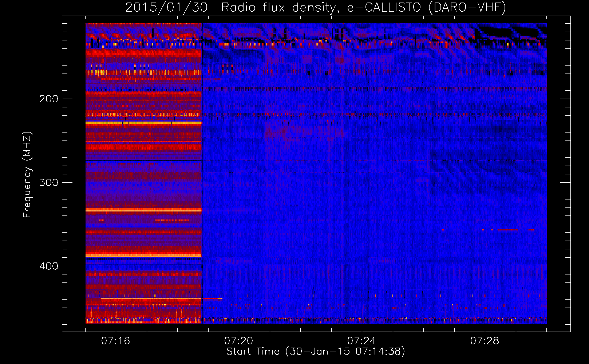Click the plot title text 'Radio flux density'

[x=278, y=8]
